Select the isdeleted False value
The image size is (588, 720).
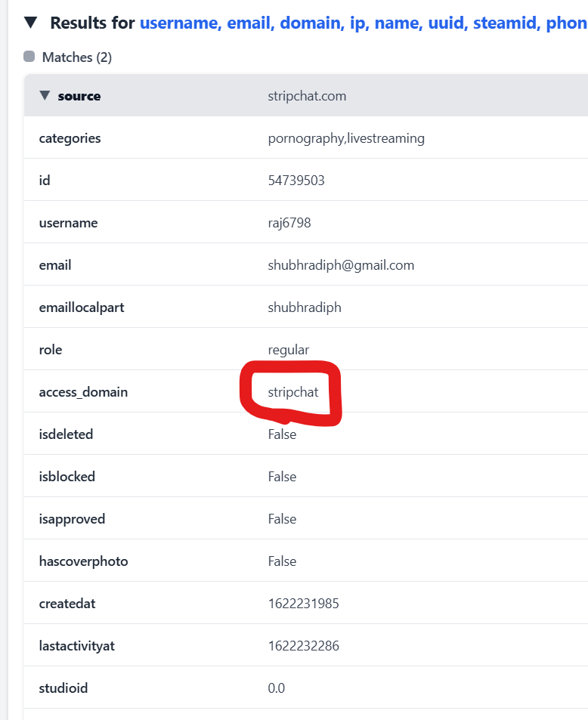click(282, 434)
